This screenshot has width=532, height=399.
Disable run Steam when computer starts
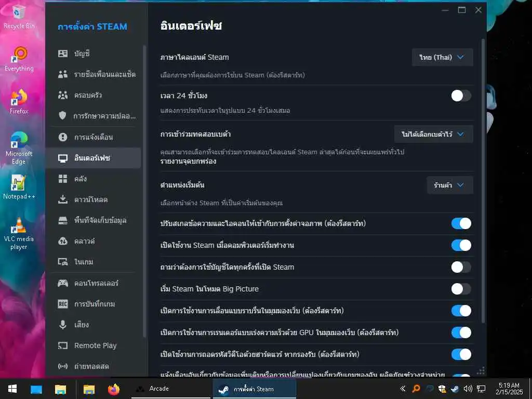[x=461, y=245]
